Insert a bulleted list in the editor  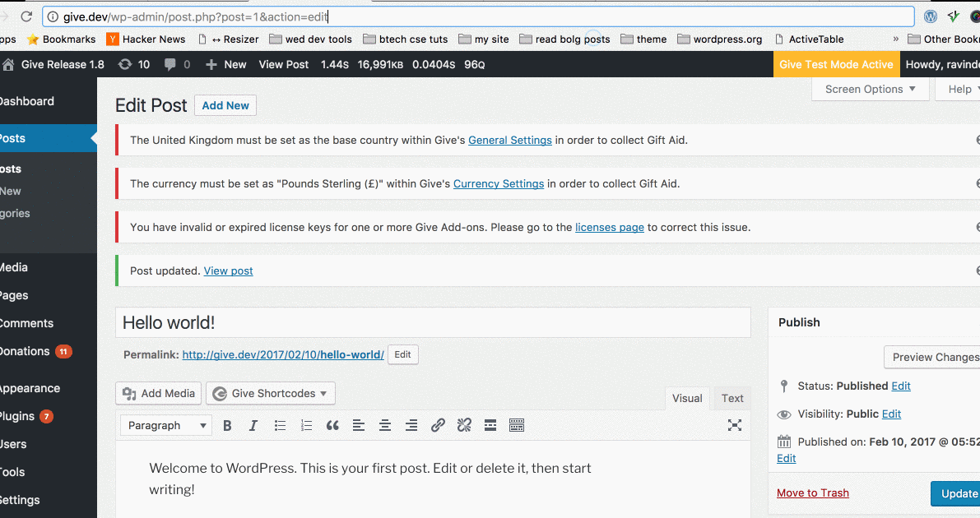(x=280, y=425)
